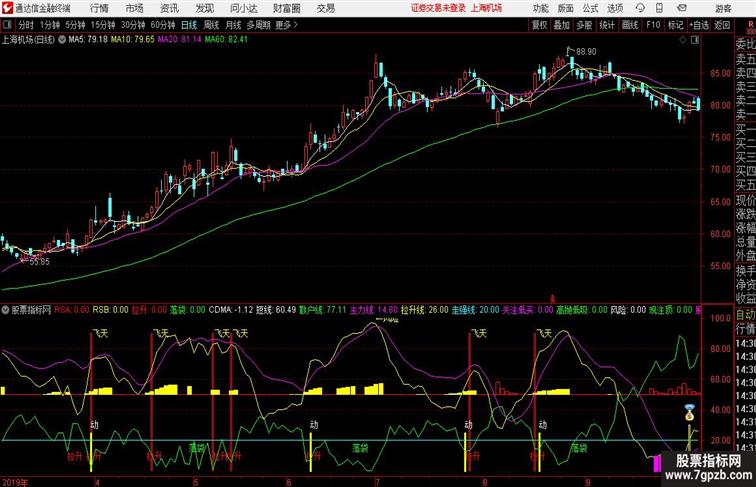
Task: Click the 统计 statistics toolbar button
Action: (x=607, y=25)
